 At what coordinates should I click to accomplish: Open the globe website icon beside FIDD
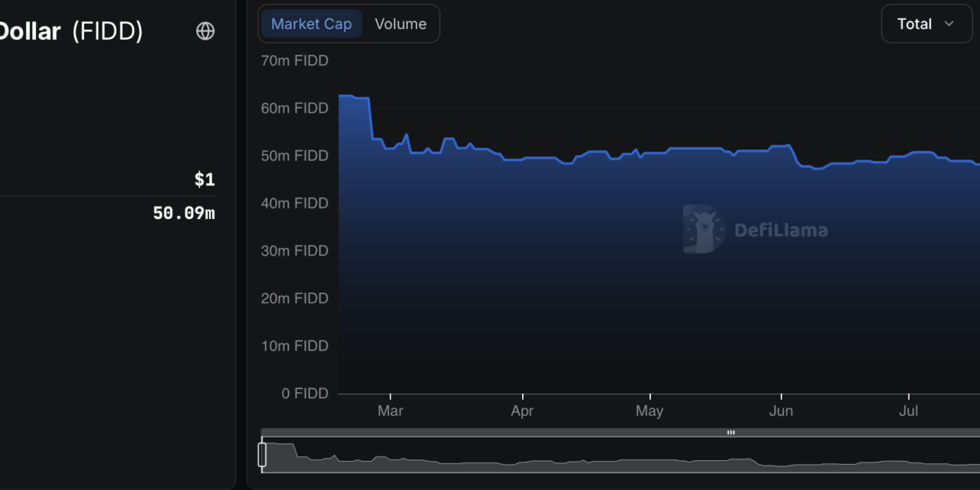pos(205,31)
